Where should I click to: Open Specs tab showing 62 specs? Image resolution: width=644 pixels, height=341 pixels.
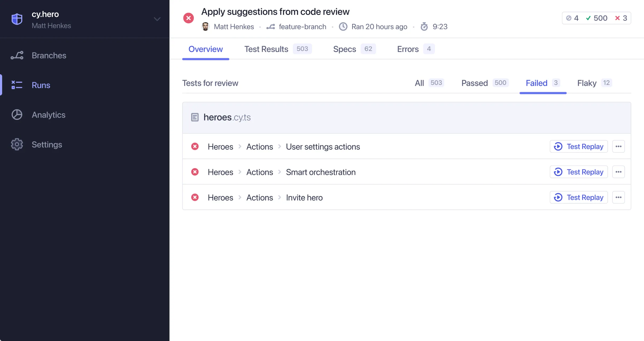352,49
